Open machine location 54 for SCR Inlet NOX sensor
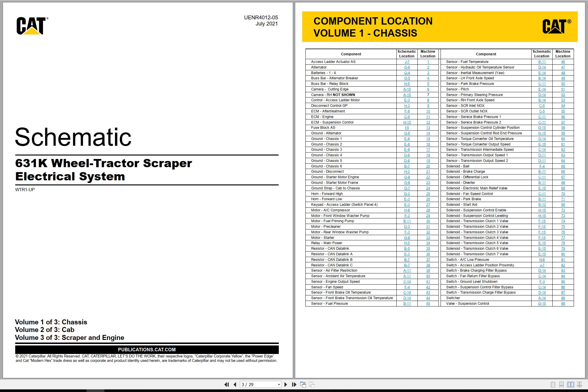 [563, 106]
